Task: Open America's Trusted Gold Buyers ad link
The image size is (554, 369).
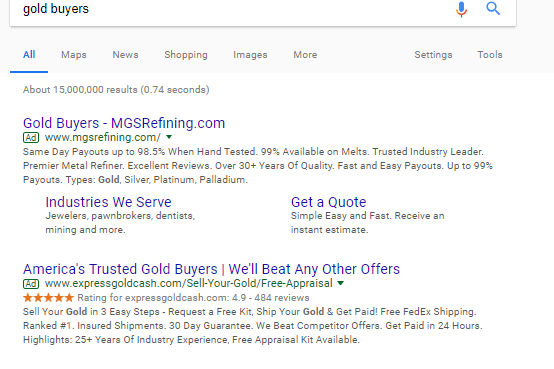Action: (x=211, y=269)
